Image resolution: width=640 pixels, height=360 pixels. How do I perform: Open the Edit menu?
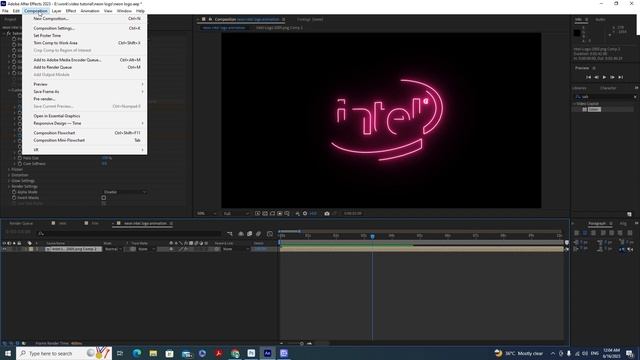[x=16, y=11]
